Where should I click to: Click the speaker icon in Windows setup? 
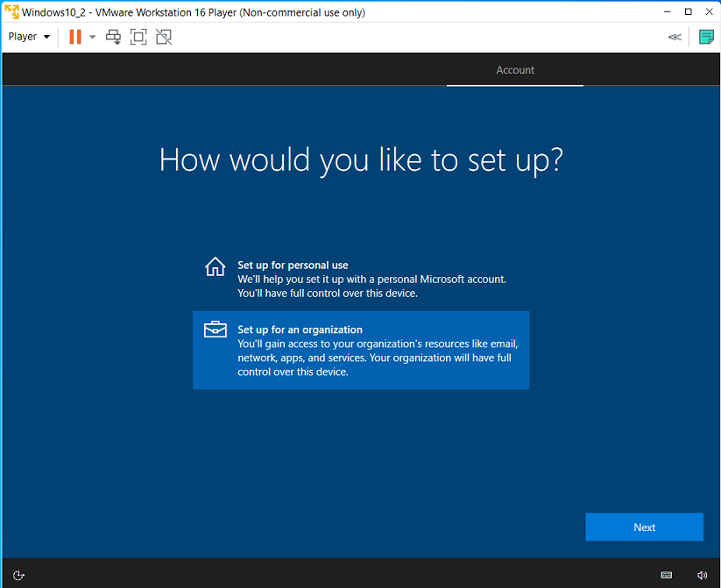tap(701, 576)
